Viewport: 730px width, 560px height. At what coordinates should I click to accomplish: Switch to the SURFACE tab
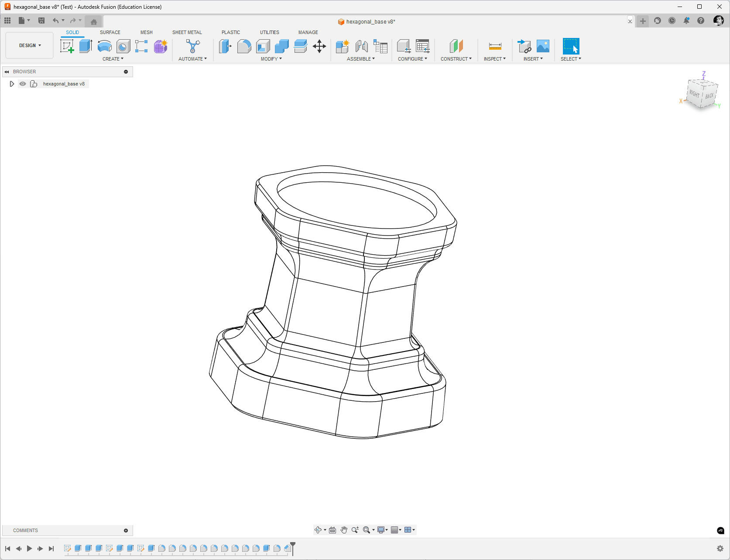tap(110, 32)
